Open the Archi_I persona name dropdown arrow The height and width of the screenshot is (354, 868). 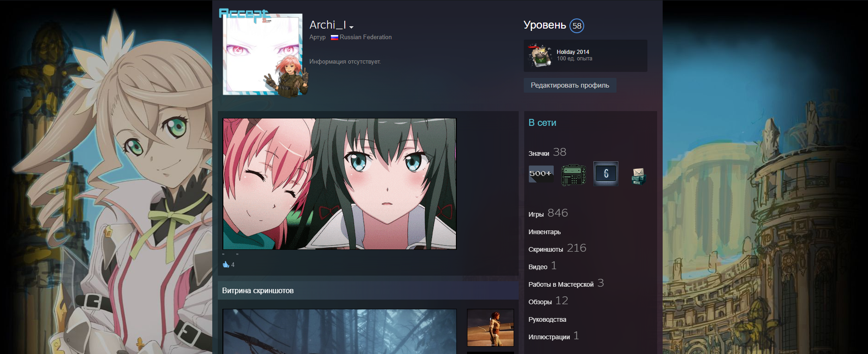tap(351, 27)
